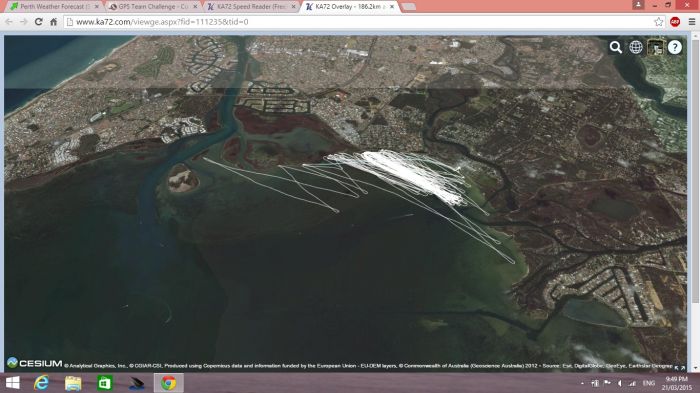Switch to Perth Weather Forecast tab
This screenshot has width=700, height=393.
[55, 7]
